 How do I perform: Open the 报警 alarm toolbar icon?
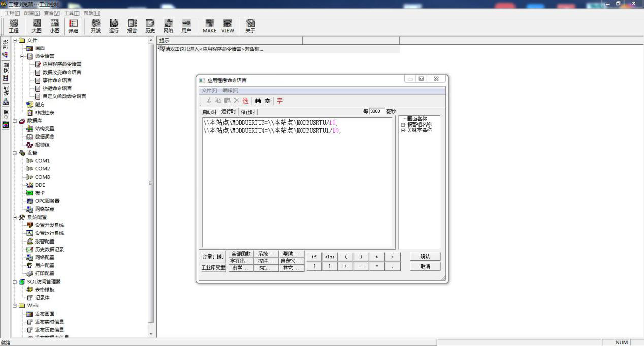pyautogui.click(x=132, y=26)
